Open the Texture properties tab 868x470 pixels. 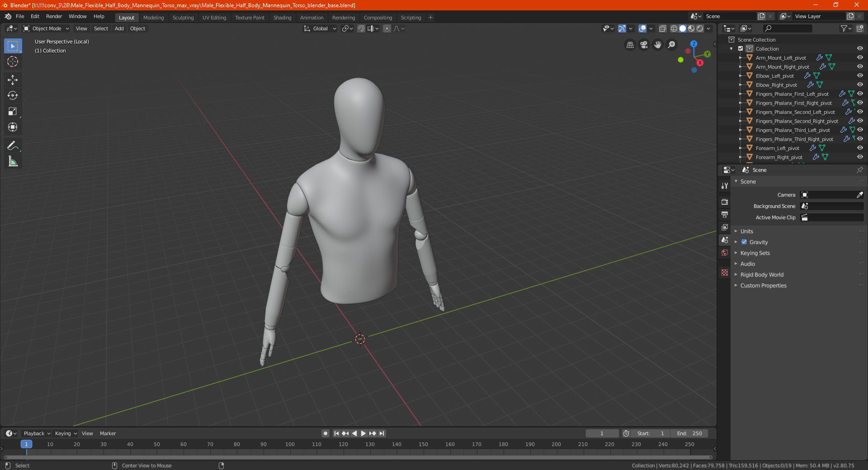[725, 273]
